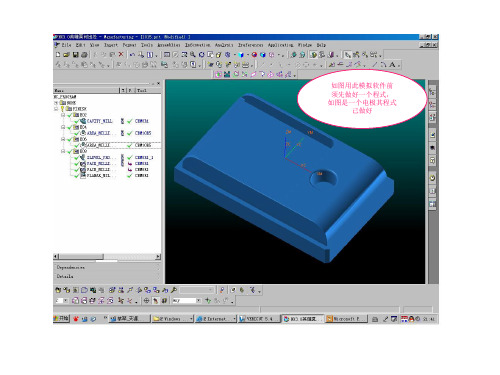This screenshot has height=375, width=500.
Task: Open the Insert menu
Action: 111,45
